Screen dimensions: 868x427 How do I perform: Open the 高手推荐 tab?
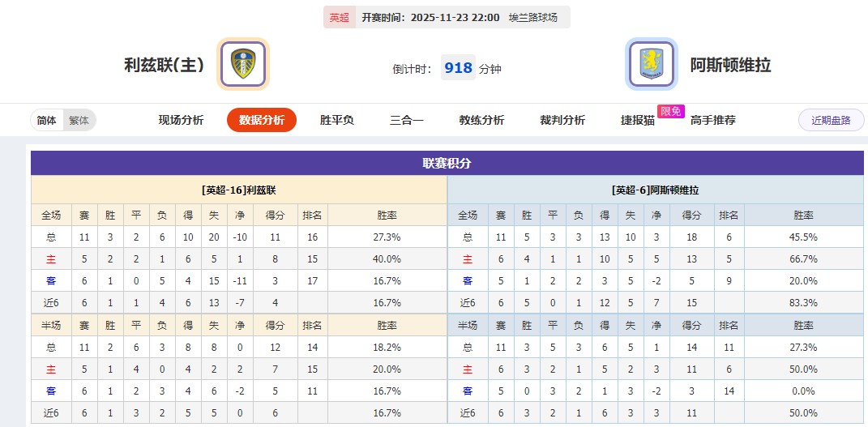click(x=713, y=120)
